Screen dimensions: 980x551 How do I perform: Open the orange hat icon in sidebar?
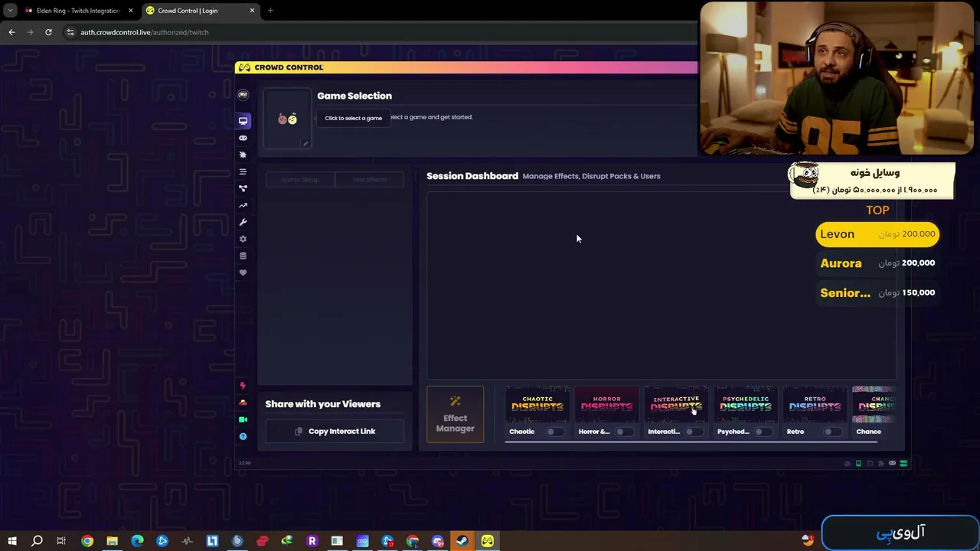click(x=243, y=403)
